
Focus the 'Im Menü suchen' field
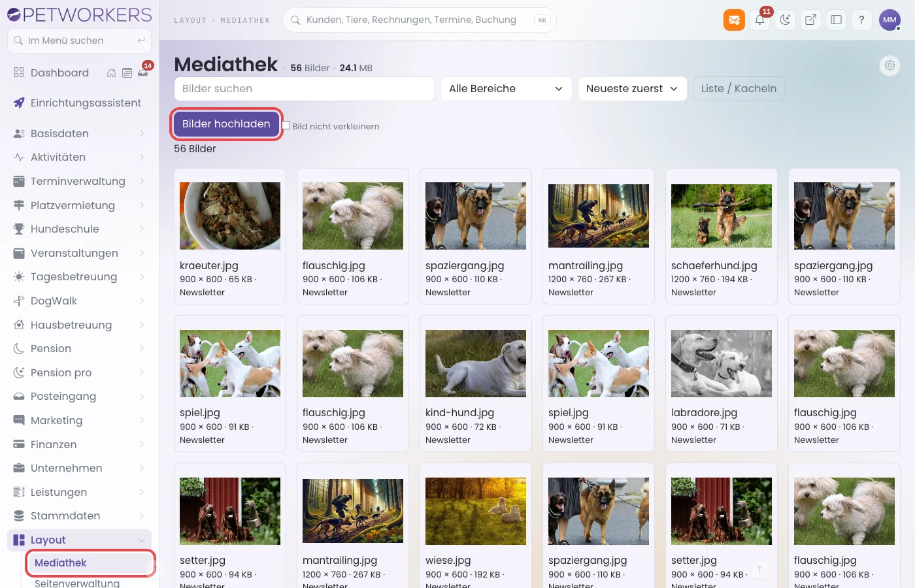click(79, 41)
